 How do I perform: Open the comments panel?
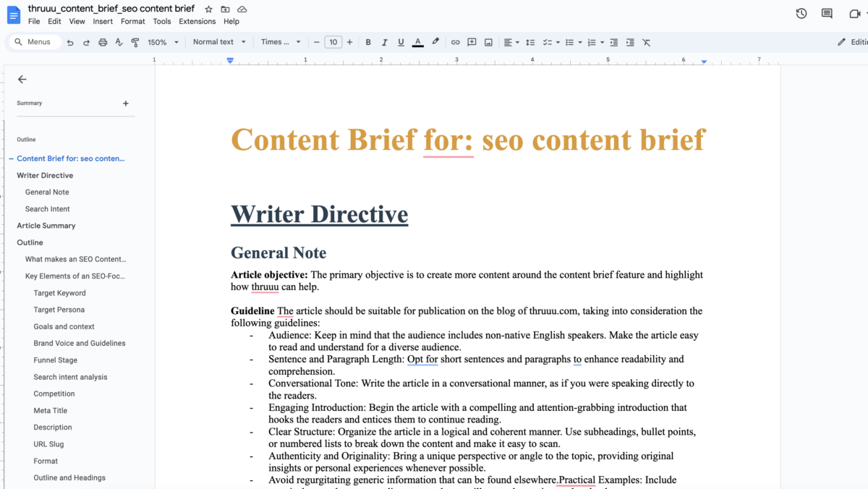(x=826, y=13)
